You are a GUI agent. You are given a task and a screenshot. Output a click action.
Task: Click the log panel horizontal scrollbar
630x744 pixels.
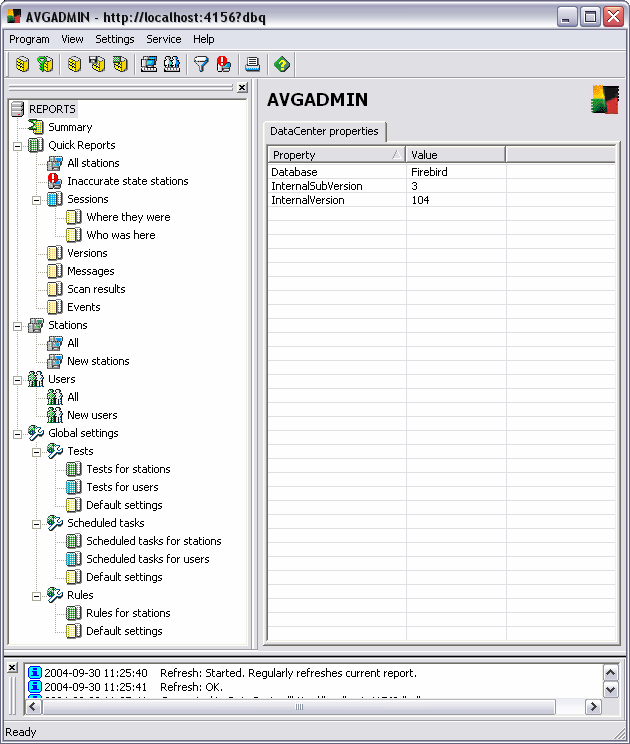click(298, 707)
